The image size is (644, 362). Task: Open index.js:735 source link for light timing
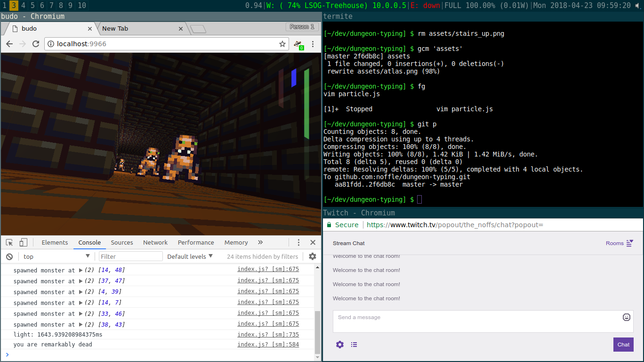[x=268, y=335]
